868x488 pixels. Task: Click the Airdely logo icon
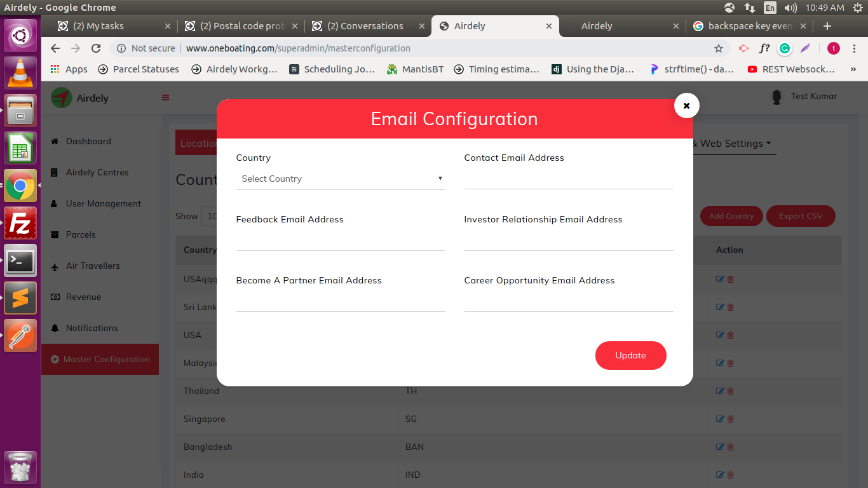coord(62,98)
